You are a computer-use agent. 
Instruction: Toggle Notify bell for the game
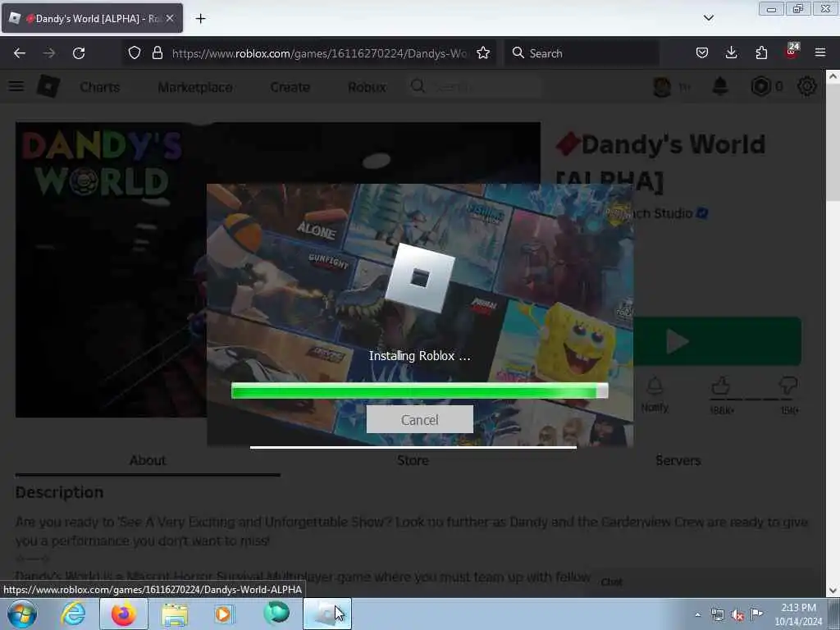(x=655, y=394)
